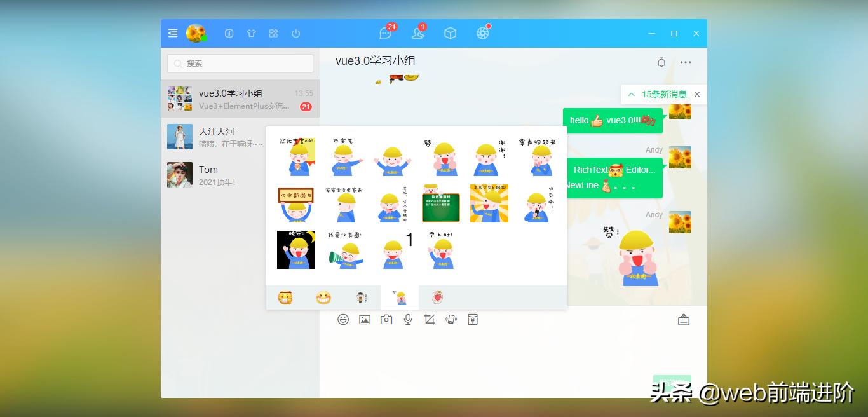This screenshot has height=417, width=868.
Task: Open the more options ellipsis menu
Action: pyautogui.click(x=686, y=62)
